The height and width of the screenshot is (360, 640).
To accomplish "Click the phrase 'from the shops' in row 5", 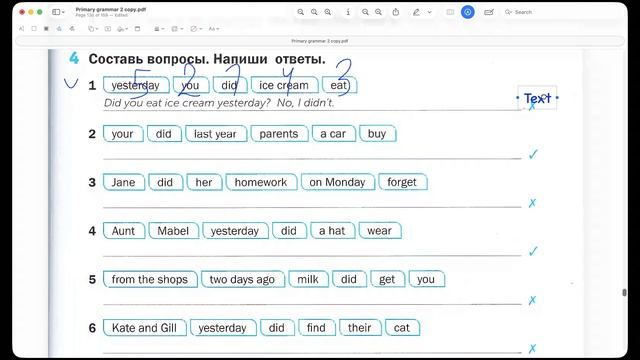I will (150, 279).
